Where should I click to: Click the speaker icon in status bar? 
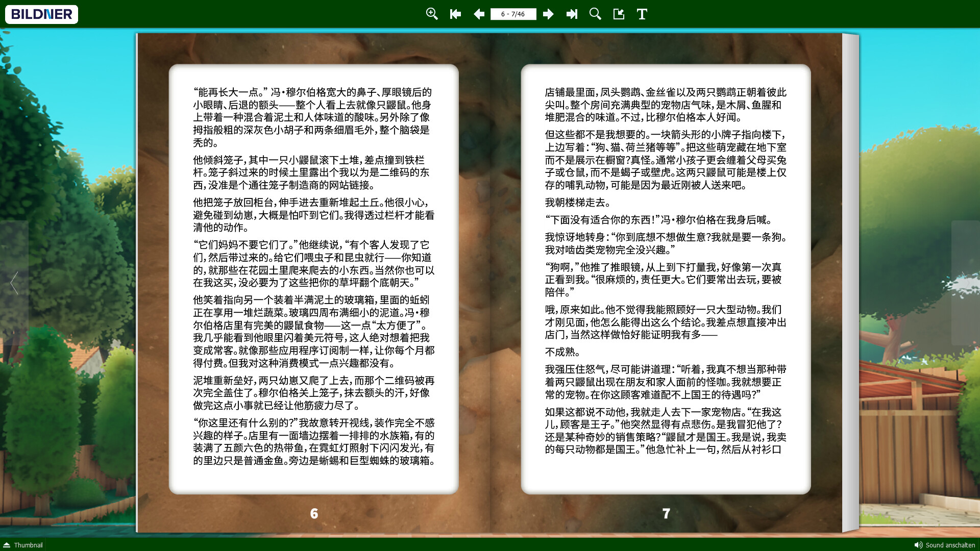[x=918, y=545]
